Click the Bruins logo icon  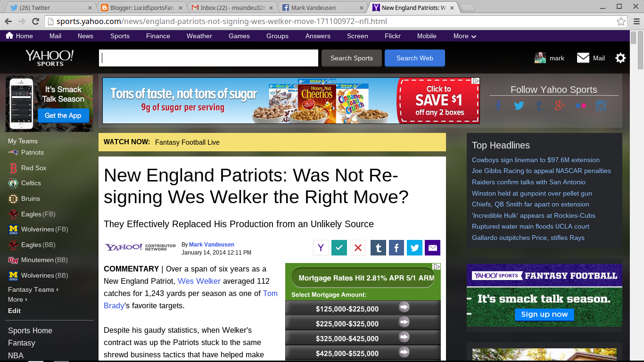coord(13,198)
